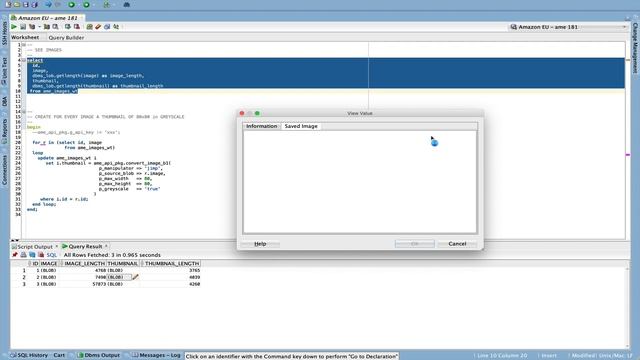This screenshot has width=640, height=360.
Task: Open the Explain Plan dropdown arrow
Action: tap(40, 27)
